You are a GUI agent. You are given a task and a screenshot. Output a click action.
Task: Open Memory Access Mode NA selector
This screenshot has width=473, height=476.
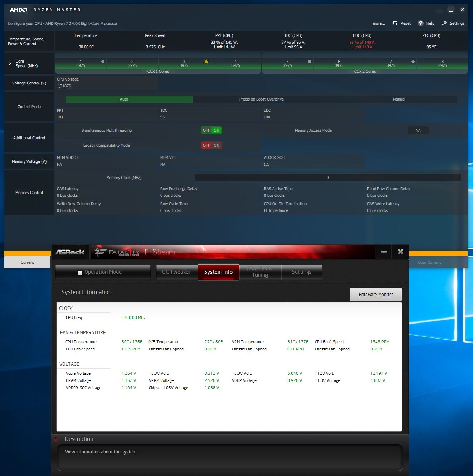point(418,130)
